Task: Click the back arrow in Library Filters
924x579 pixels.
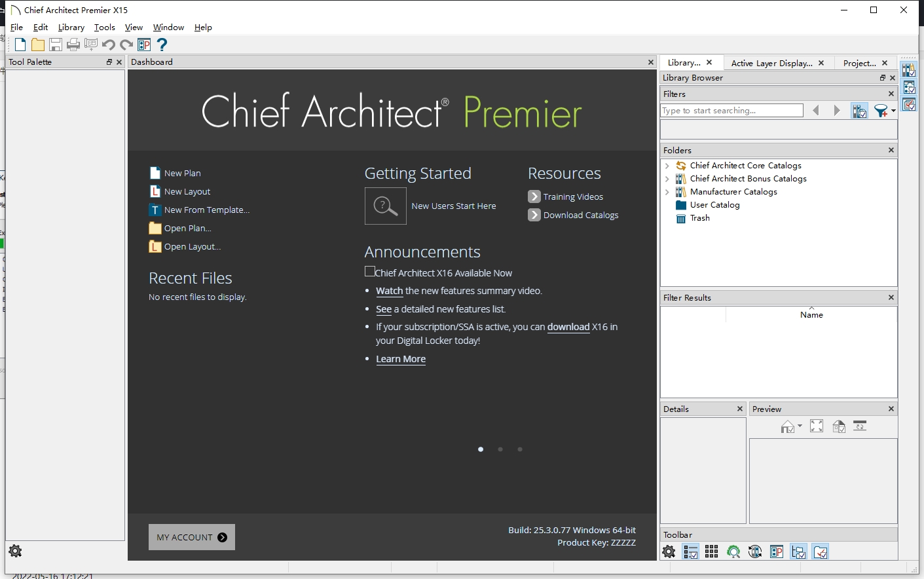Action: pos(816,111)
